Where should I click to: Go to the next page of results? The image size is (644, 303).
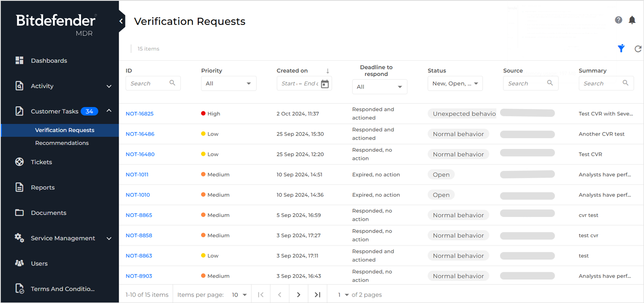pyautogui.click(x=299, y=294)
